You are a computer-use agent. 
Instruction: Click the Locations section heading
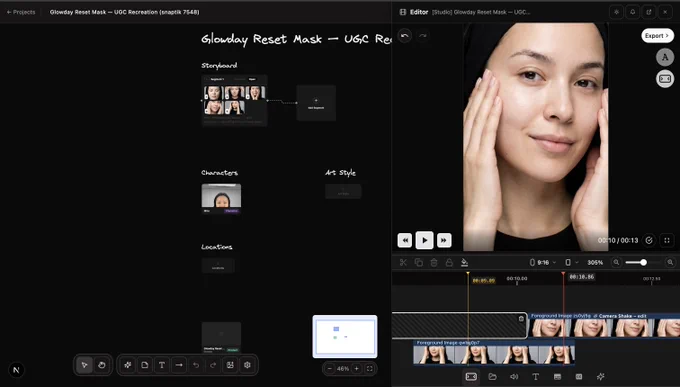click(x=217, y=247)
